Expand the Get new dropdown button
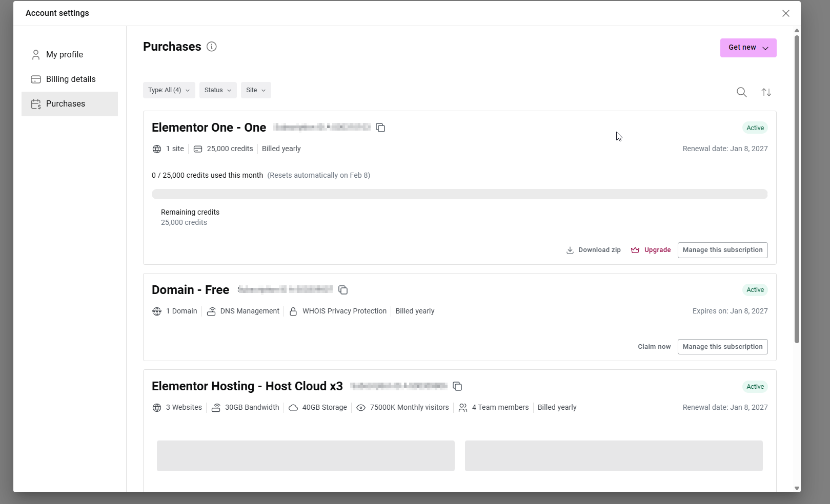 click(x=748, y=48)
